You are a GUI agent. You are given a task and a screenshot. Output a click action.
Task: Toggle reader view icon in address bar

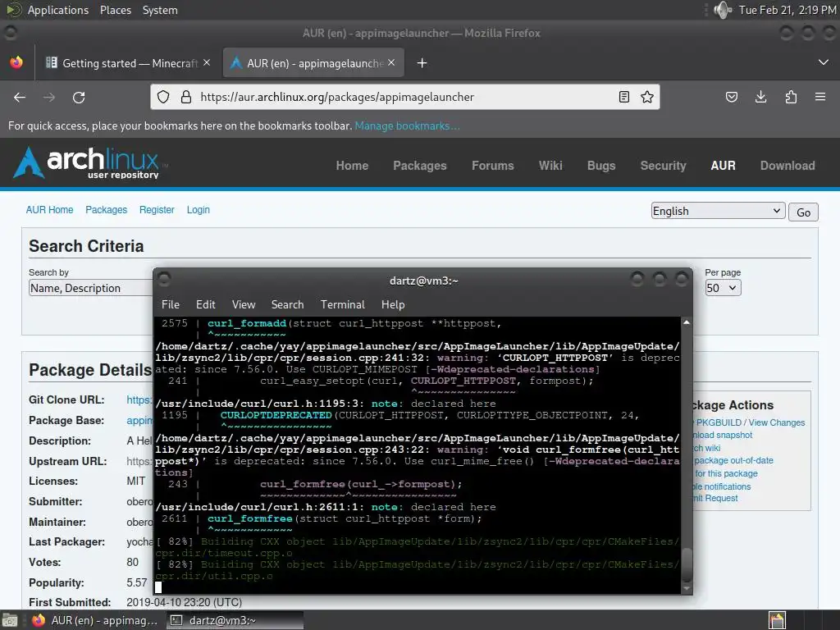pos(623,97)
